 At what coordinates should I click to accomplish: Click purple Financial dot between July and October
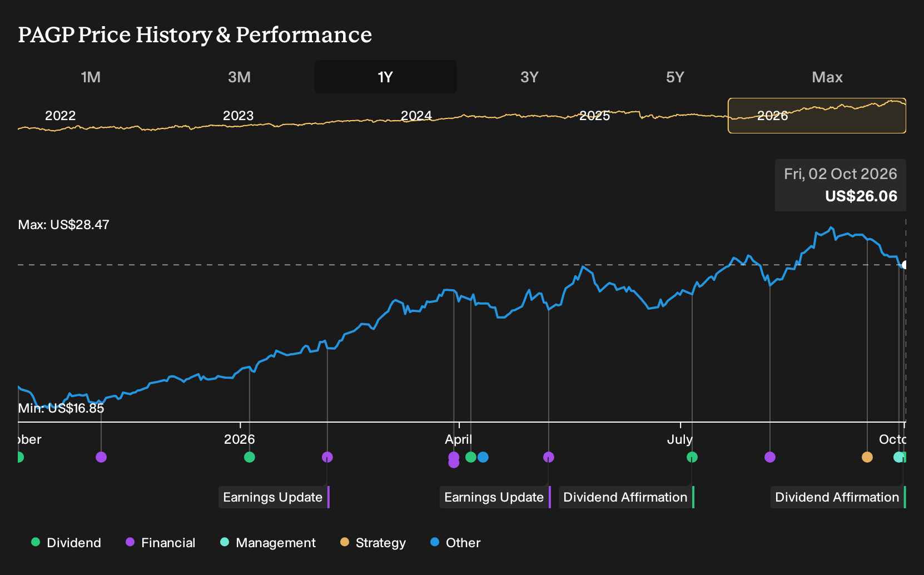tap(770, 457)
